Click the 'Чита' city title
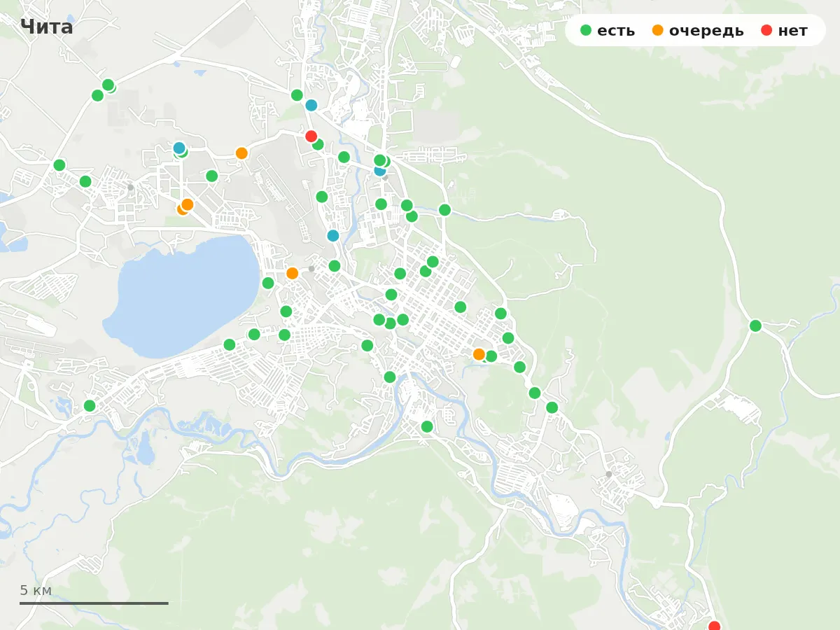Viewport: 840px width, 630px height. coord(47,27)
